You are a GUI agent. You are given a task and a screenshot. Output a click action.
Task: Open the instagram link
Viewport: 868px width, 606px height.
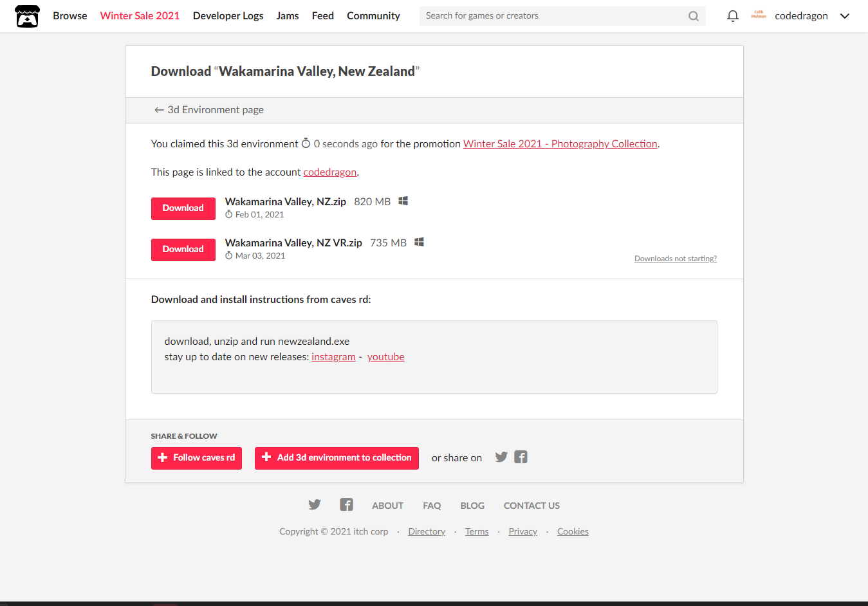click(333, 357)
